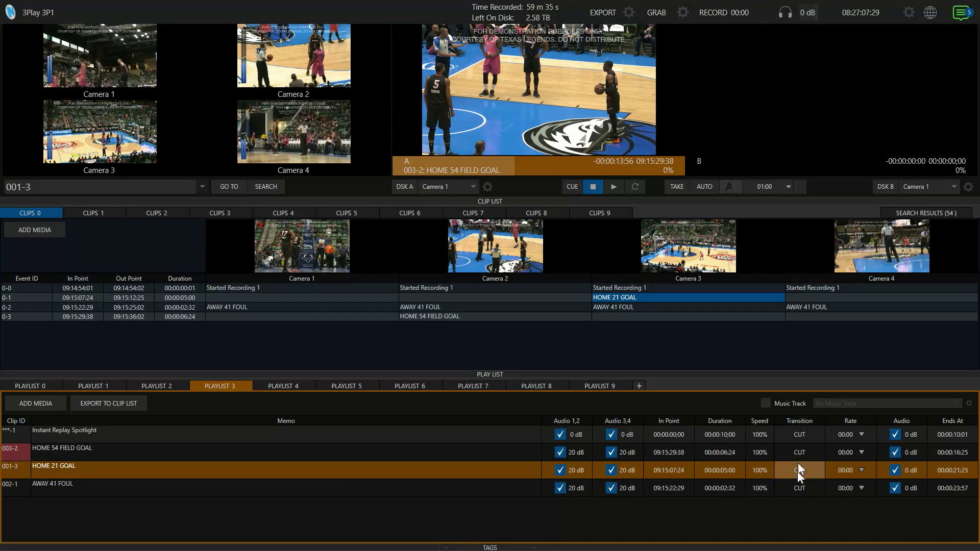Viewport: 980px width, 551px height.
Task: Open the SEARCH RESULTS (54) tab
Action: click(x=926, y=213)
